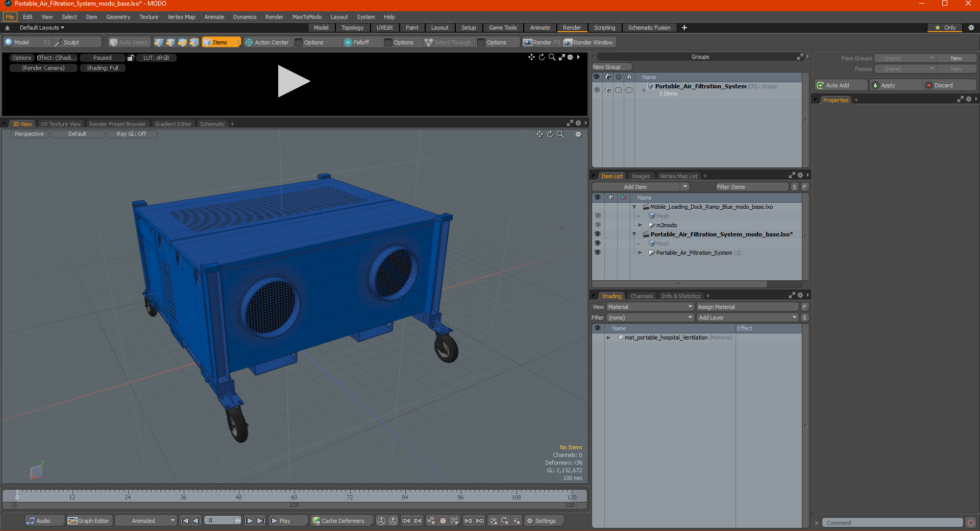Click the 3D viewport rotate icon
This screenshot has width=980, height=531.
tap(550, 134)
